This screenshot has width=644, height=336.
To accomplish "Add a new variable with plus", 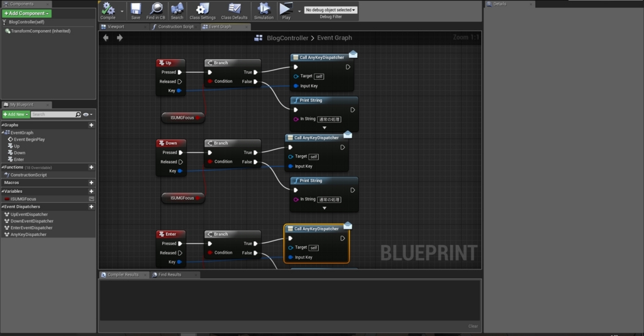I will [91, 191].
